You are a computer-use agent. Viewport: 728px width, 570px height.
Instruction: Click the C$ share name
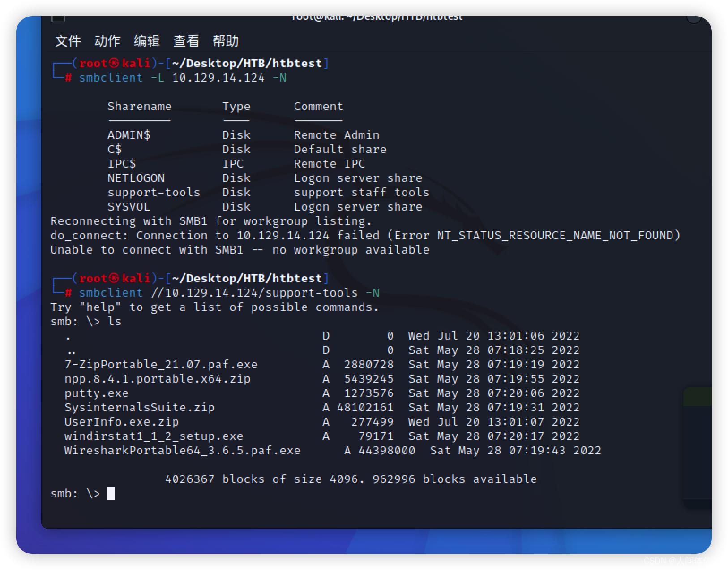(x=115, y=149)
